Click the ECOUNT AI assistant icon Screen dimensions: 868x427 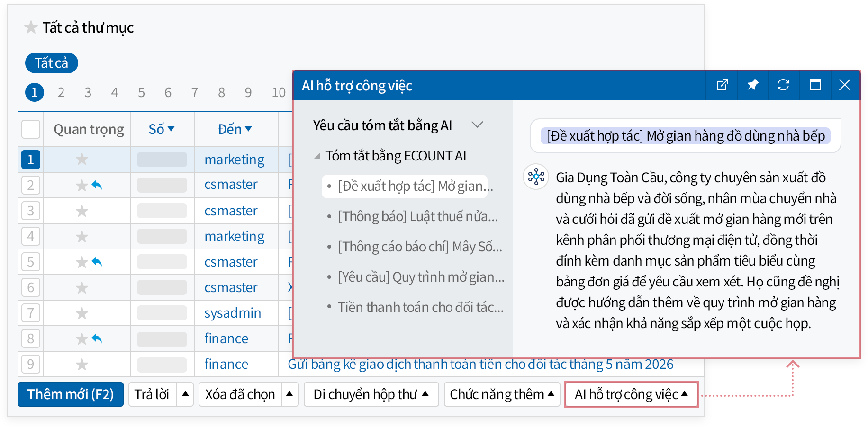536,177
